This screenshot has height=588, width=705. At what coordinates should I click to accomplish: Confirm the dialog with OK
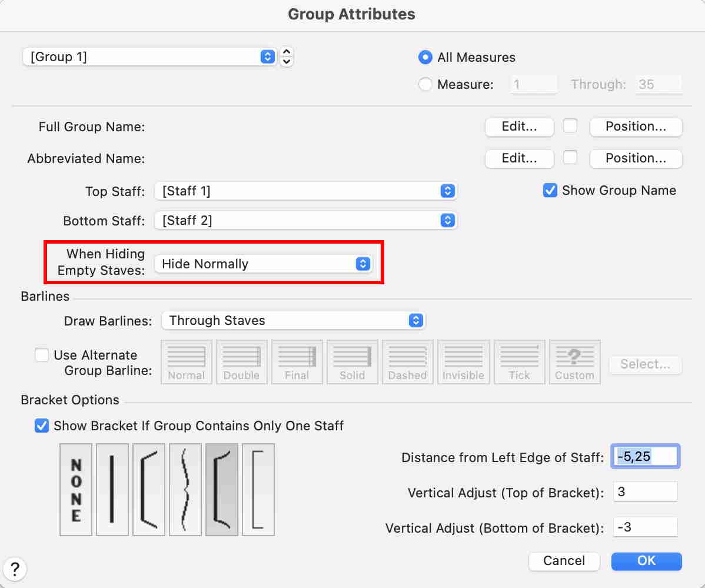[x=646, y=561]
